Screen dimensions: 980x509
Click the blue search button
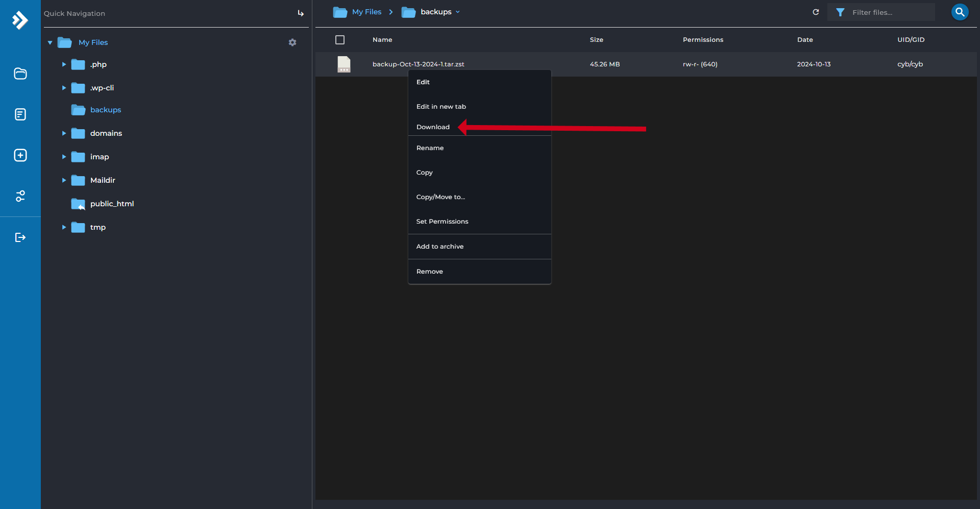960,12
